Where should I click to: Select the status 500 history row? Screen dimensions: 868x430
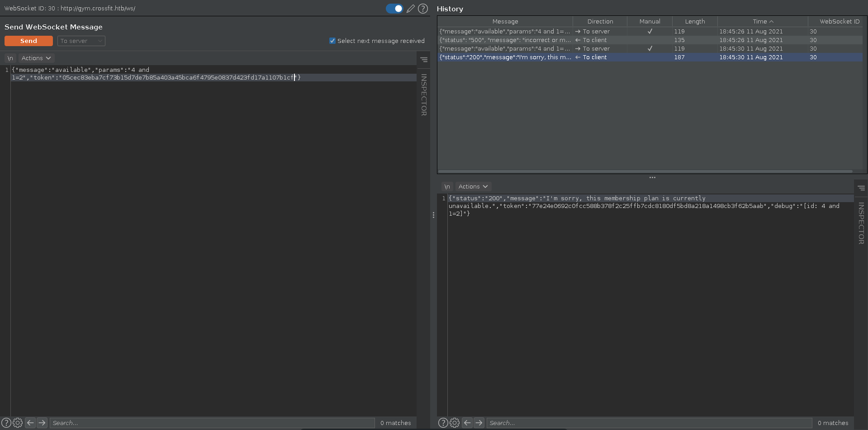505,40
